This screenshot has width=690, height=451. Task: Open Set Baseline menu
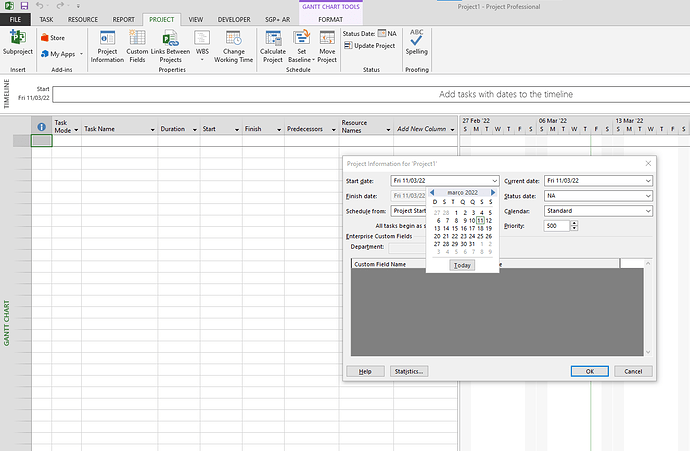click(x=301, y=47)
